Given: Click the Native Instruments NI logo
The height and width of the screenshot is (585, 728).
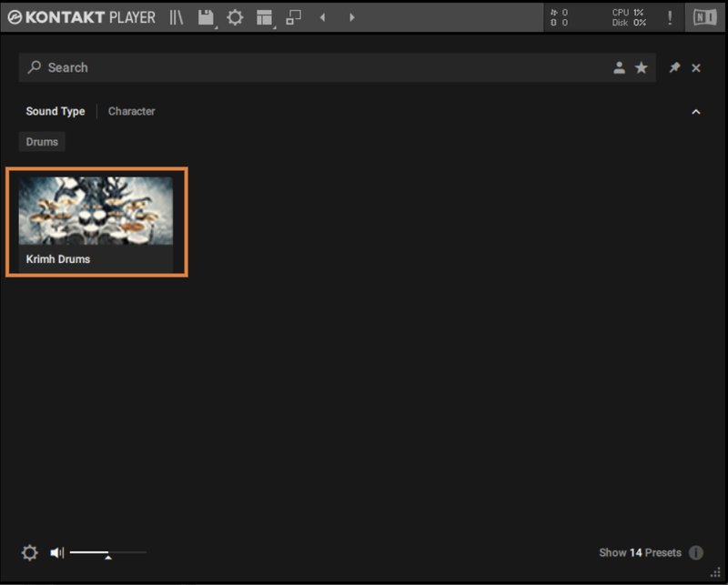Looking at the screenshot, I should [704, 17].
